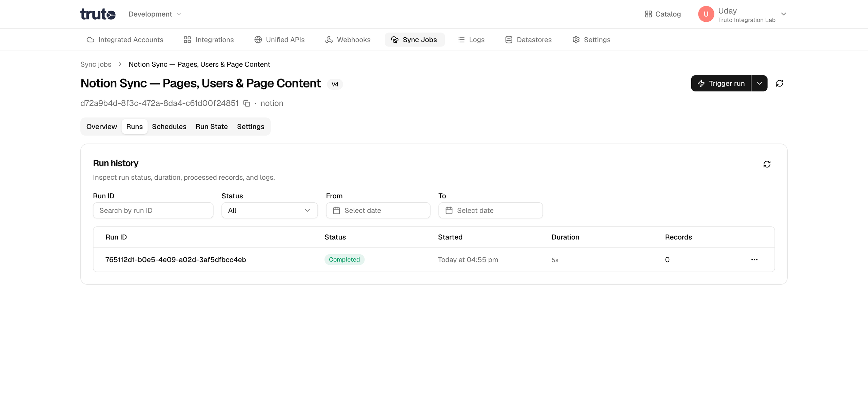The height and width of the screenshot is (418, 868).
Task: Click the Started column header
Action: pos(450,237)
